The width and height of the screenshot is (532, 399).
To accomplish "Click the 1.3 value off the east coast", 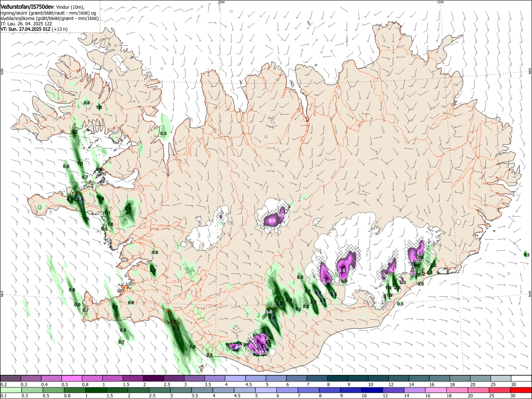I will pyautogui.click(x=526, y=255).
